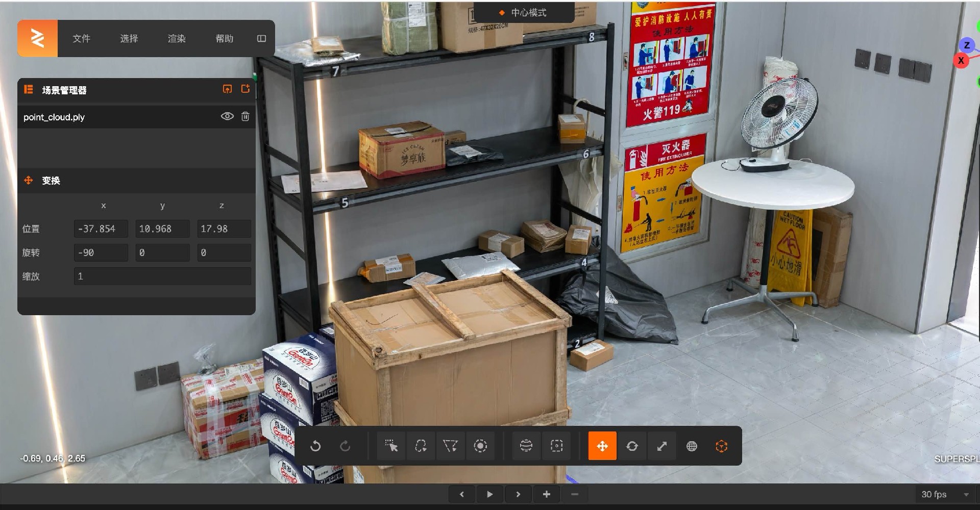Click the undo arrow in bottom toolbar
The image size is (980, 510).
315,446
